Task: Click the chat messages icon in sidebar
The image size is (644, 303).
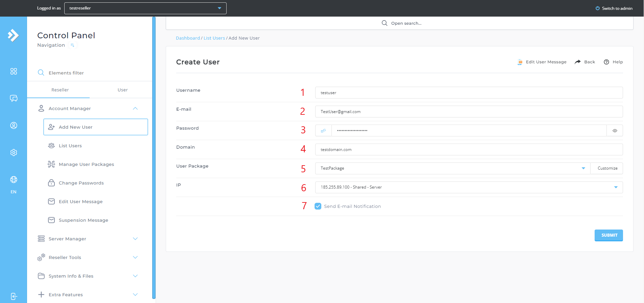Action: pos(14,99)
